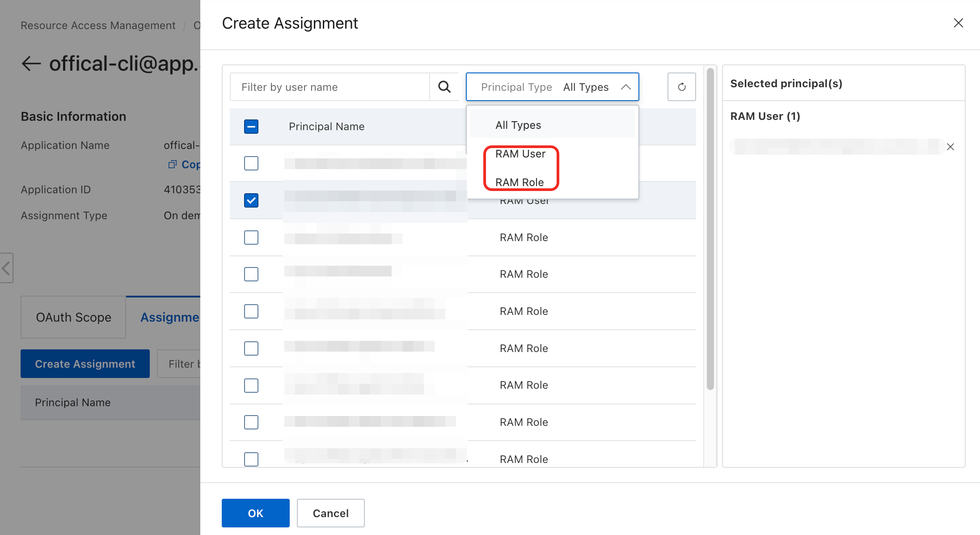980x535 pixels.
Task: Toggle the select-all checkbox in header
Action: pos(251,127)
